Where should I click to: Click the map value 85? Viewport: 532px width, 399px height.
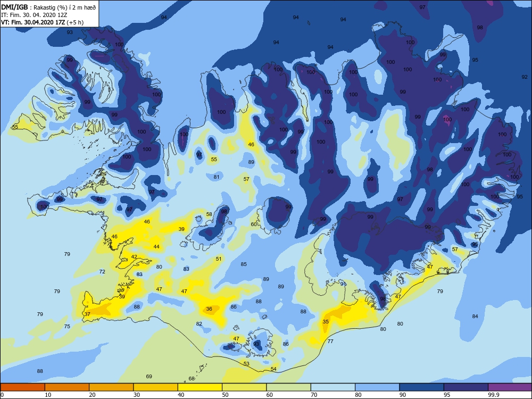click(x=244, y=264)
